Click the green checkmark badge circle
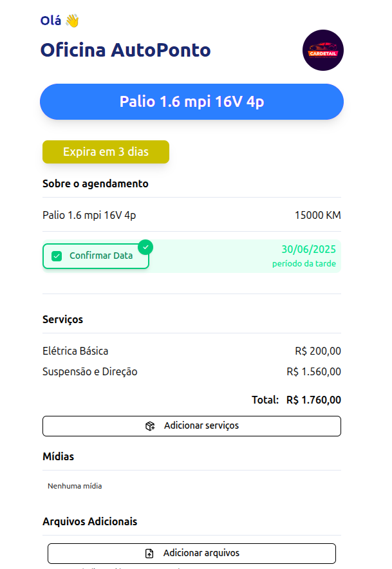The image size is (392, 569). point(146,247)
